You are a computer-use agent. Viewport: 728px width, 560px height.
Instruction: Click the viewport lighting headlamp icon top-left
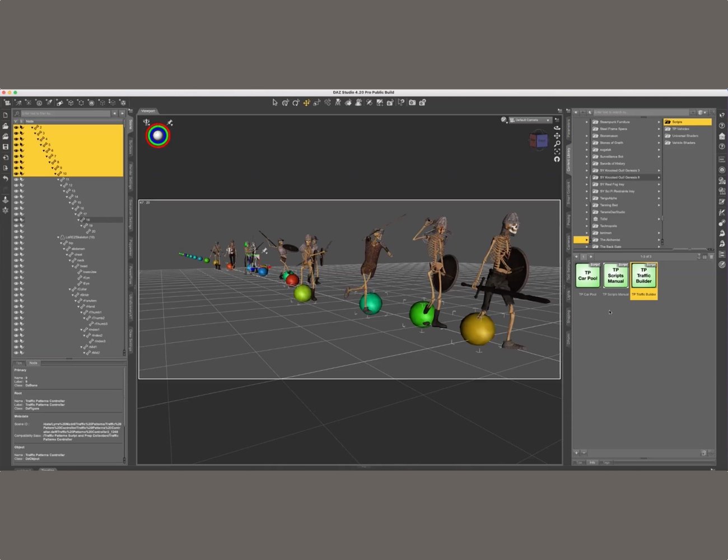tap(146, 122)
